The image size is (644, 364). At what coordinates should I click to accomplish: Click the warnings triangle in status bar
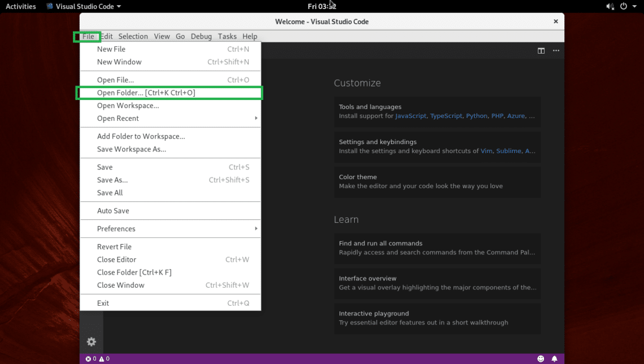coord(102,359)
